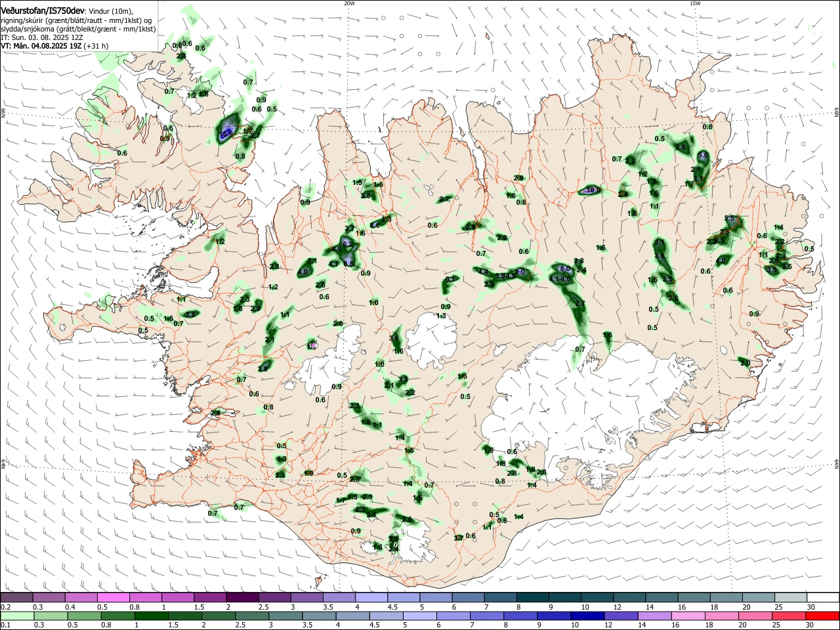
Task: Click the Veðurstofan/IS750dev title text
Action: click(43, 11)
